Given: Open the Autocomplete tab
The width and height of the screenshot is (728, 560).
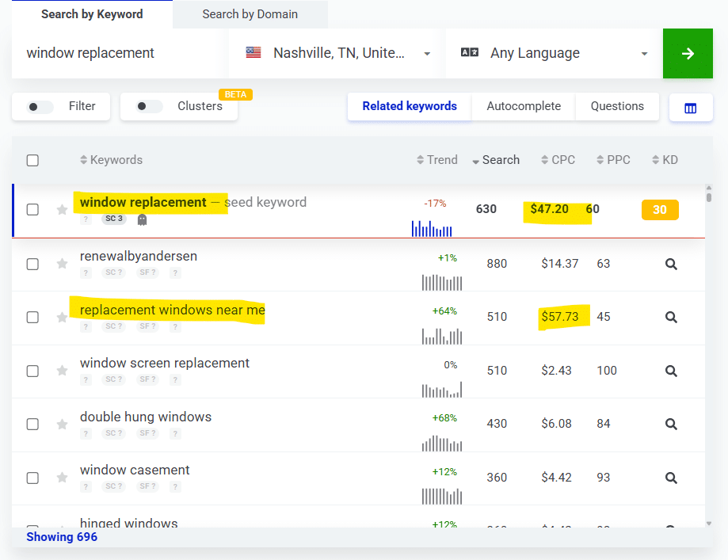Looking at the screenshot, I should click(x=524, y=106).
